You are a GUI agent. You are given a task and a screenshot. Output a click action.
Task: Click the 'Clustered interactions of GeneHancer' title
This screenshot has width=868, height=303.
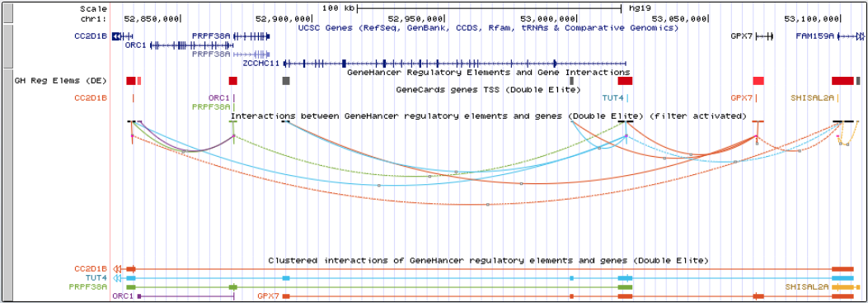[x=488, y=260]
